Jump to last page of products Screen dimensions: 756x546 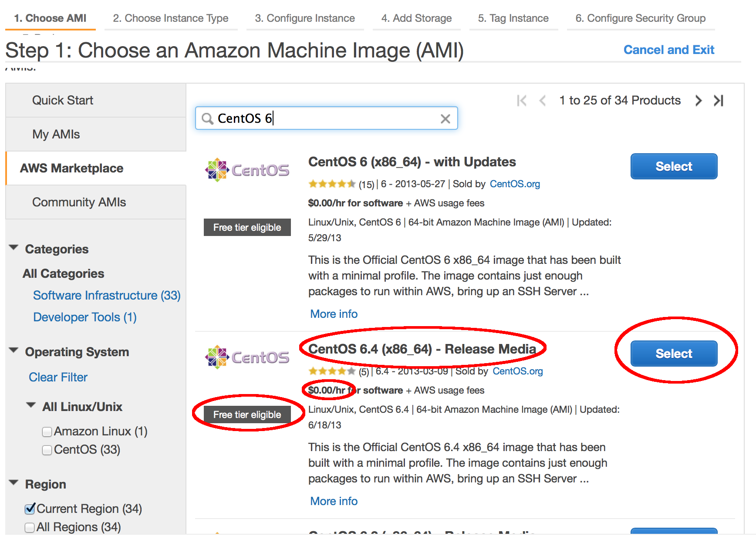pyautogui.click(x=719, y=101)
